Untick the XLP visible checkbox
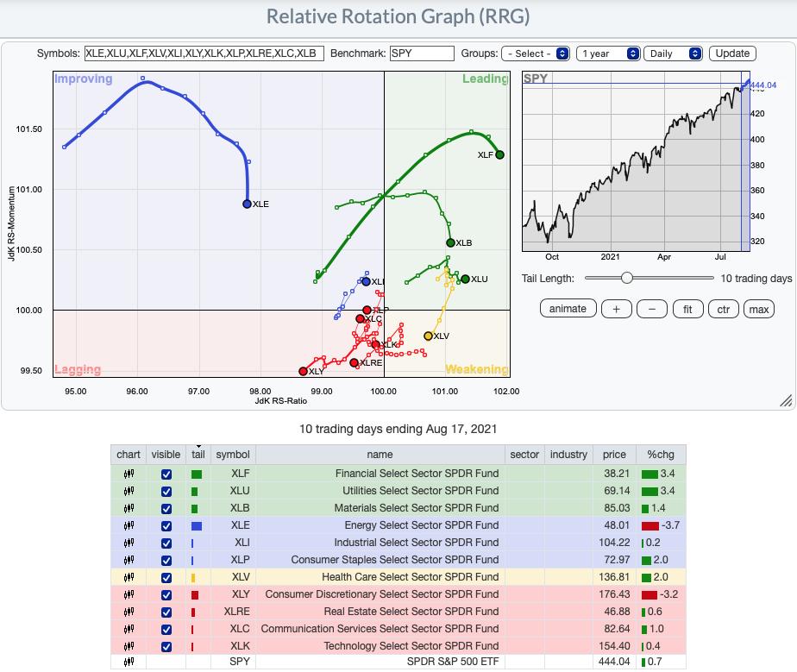 tap(166, 561)
